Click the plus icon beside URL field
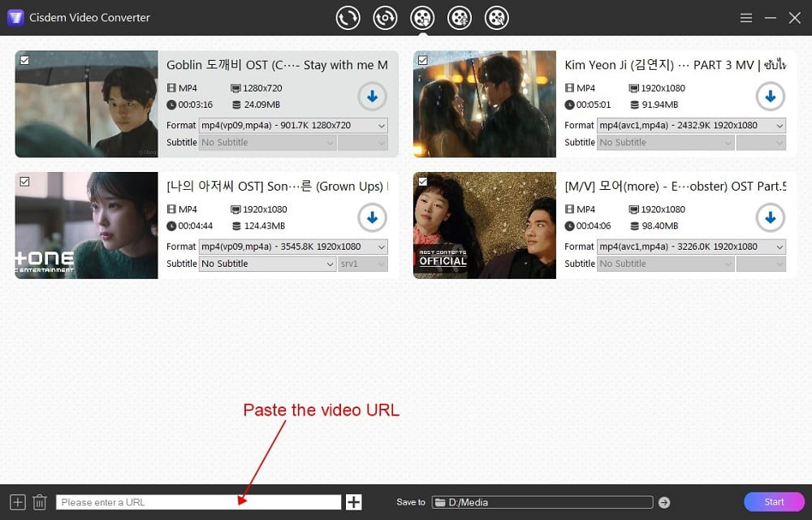Image resolution: width=812 pixels, height=520 pixels. 353,501
